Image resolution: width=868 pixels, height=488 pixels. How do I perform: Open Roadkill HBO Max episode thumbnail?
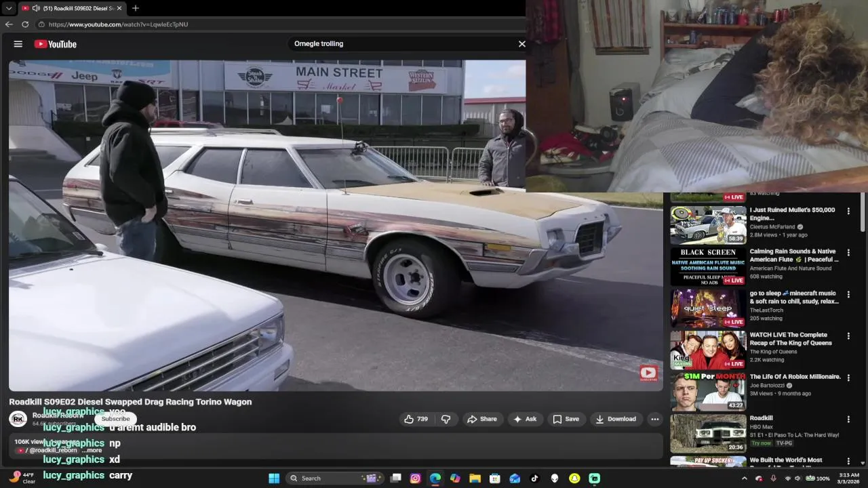click(708, 432)
